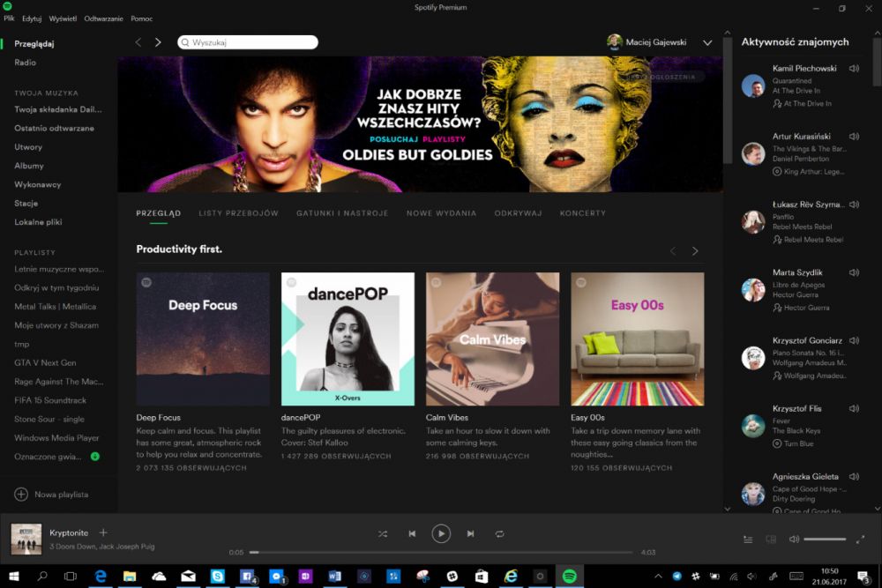Open Albumy in your music
882x588 pixels.
[x=29, y=166]
